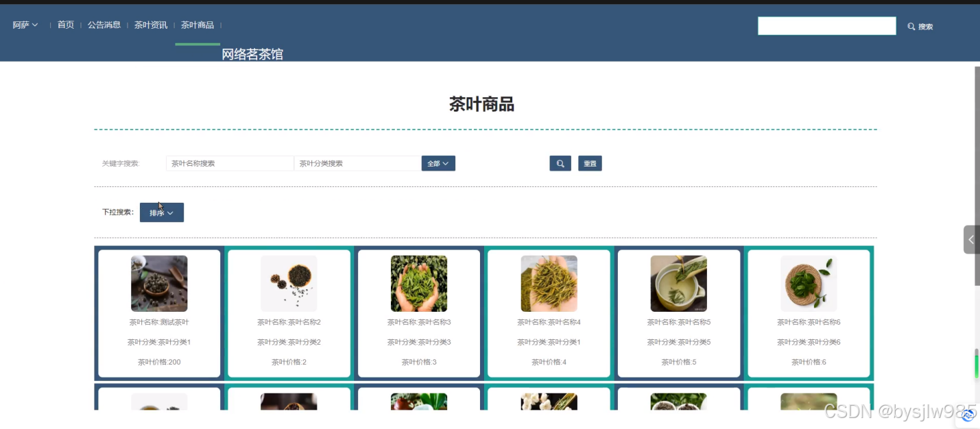
Task: Open the 茶叶名称5 product image
Action: [x=679, y=284]
